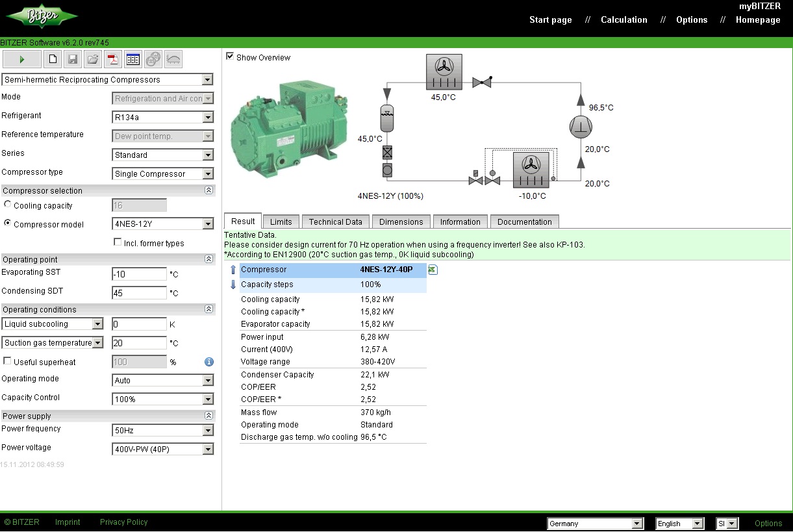793x532 pixels.
Task: Click the Evaporating SST input field
Action: tap(139, 274)
